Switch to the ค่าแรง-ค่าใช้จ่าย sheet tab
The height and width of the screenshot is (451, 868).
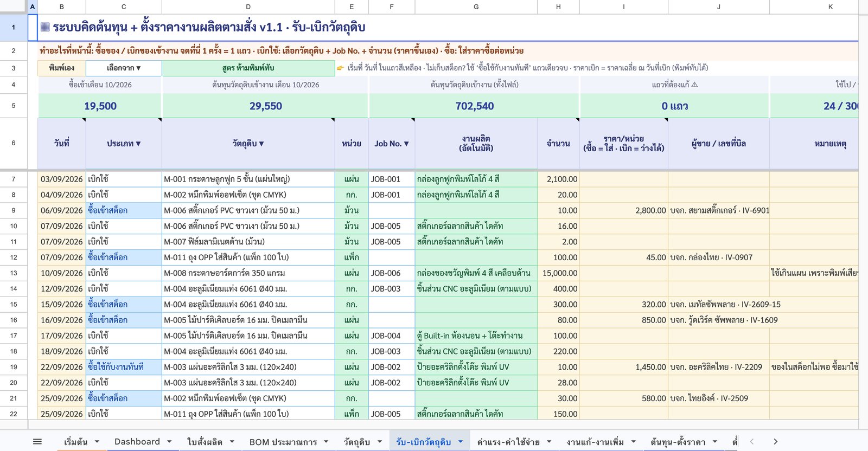point(508,442)
